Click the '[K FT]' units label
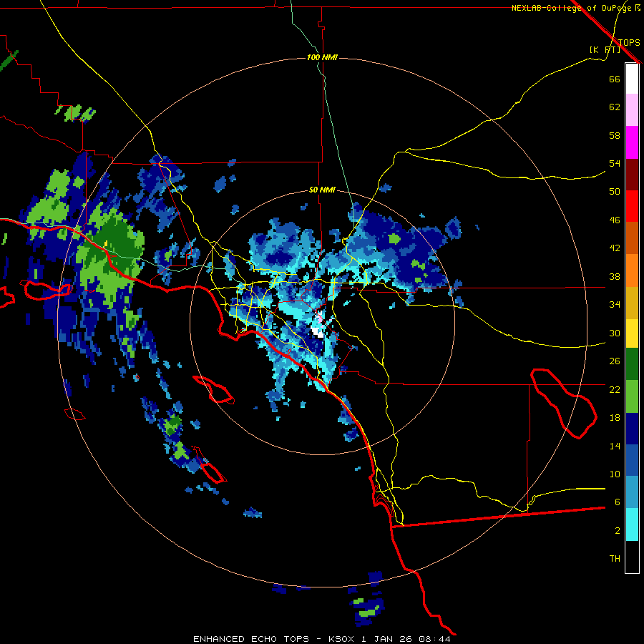 tap(605, 49)
